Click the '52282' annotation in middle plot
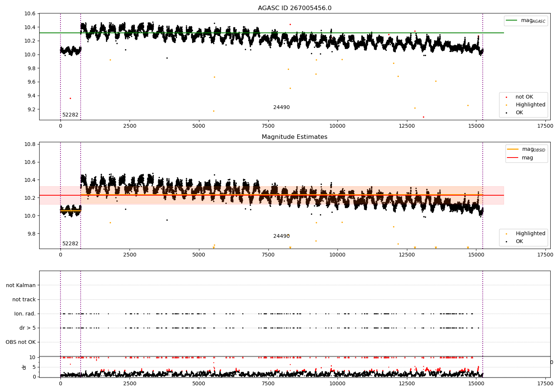 [70, 243]
